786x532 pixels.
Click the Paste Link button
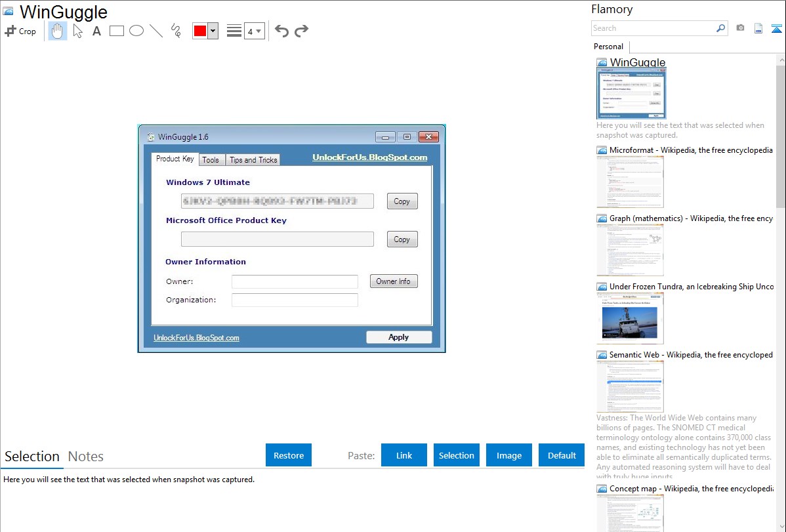pos(404,455)
